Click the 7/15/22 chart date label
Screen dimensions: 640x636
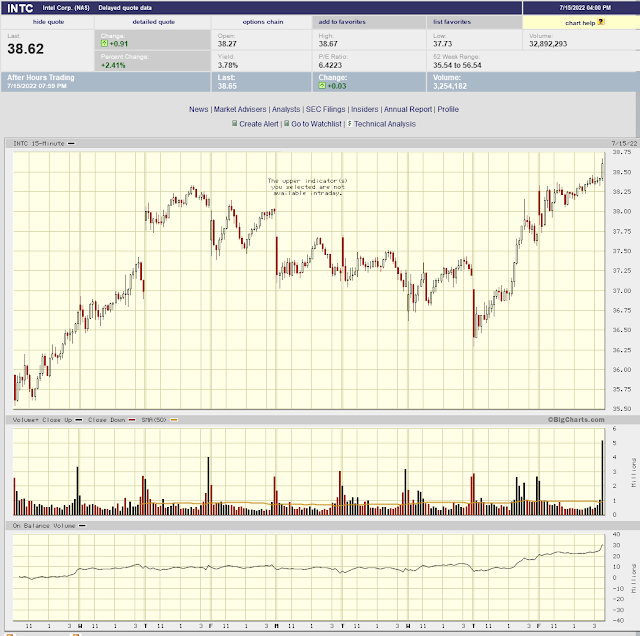click(x=624, y=143)
